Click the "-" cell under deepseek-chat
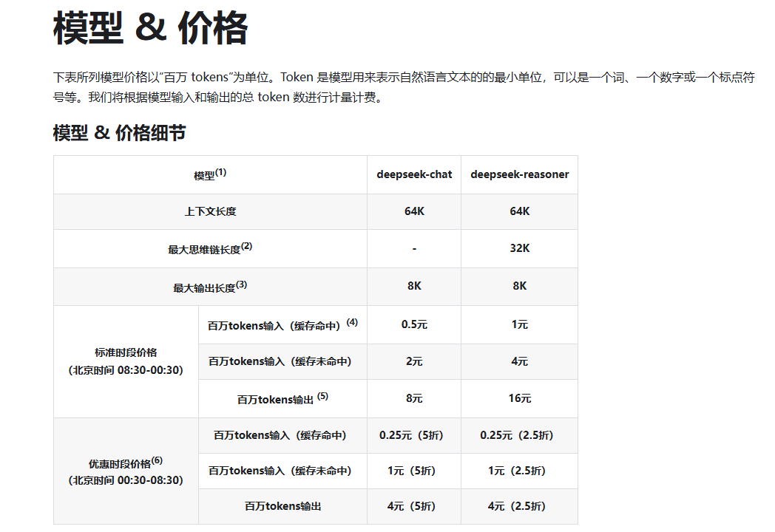Image resolution: width=775 pixels, height=532 pixels. pos(414,248)
